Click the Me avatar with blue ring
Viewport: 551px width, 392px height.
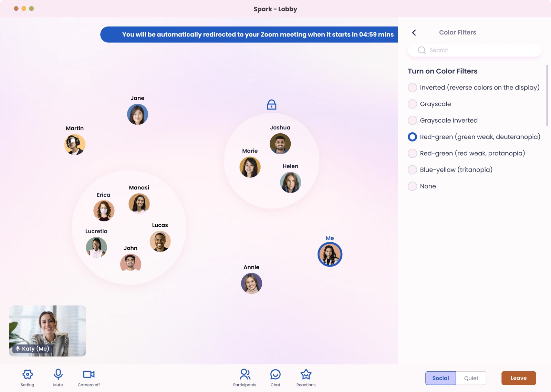click(330, 255)
